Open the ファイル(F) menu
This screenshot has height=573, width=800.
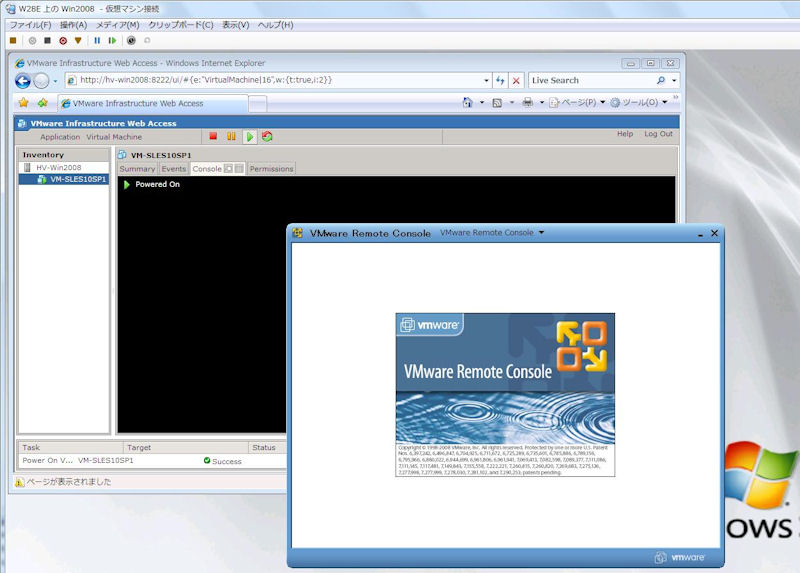31,24
